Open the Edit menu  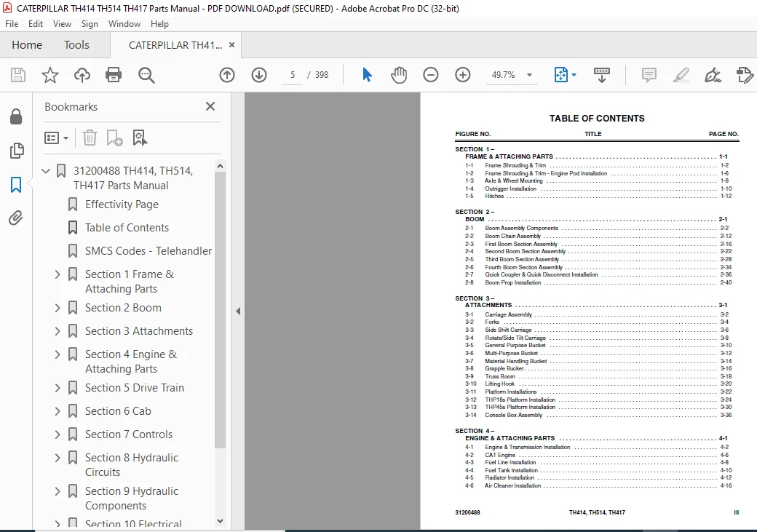[35, 24]
